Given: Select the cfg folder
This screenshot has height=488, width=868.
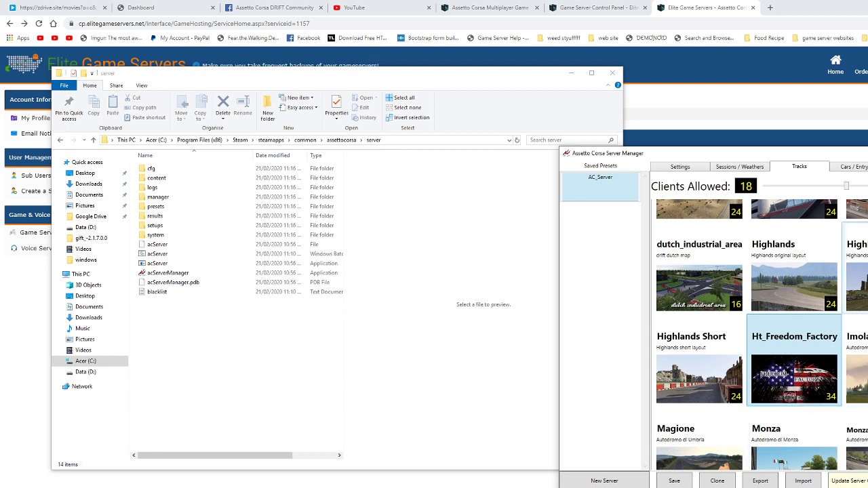Looking at the screenshot, I should [x=151, y=168].
